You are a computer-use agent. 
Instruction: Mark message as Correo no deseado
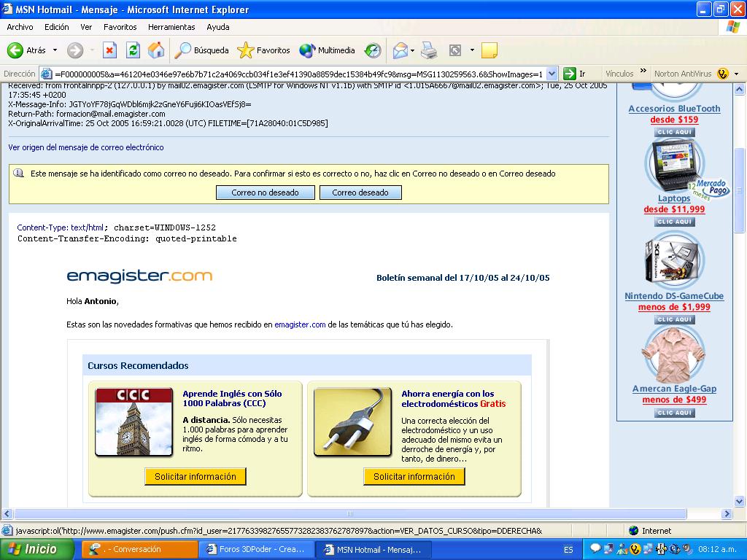(266, 192)
